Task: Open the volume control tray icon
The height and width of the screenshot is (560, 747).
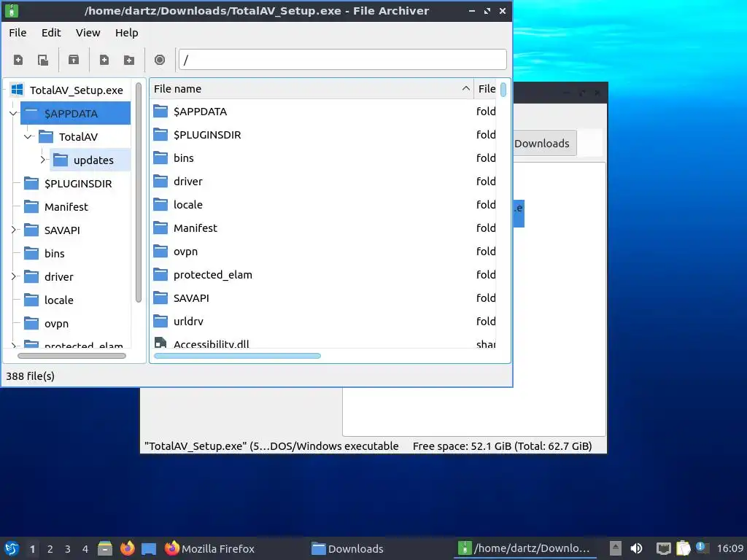Action: (636, 548)
